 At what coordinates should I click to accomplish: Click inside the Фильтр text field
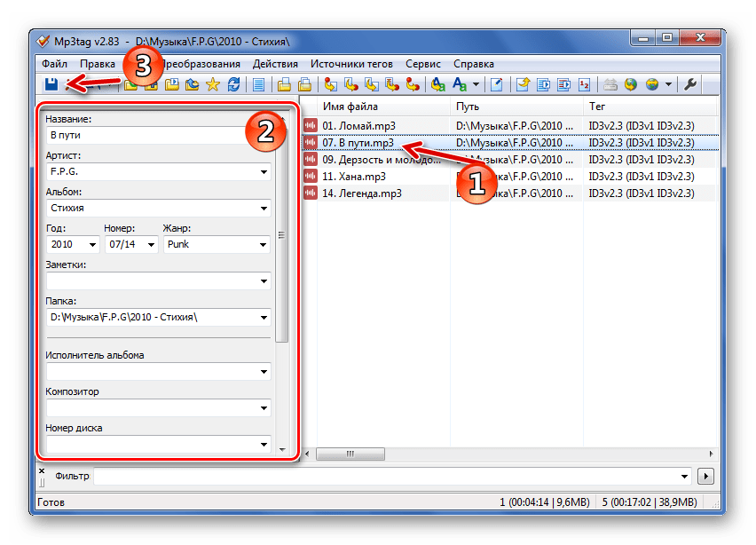[390, 476]
